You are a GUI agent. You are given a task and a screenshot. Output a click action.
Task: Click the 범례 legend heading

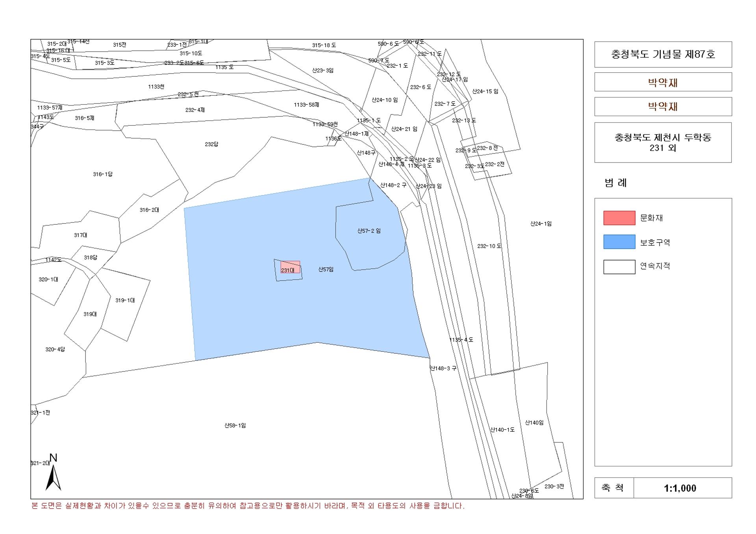click(615, 183)
